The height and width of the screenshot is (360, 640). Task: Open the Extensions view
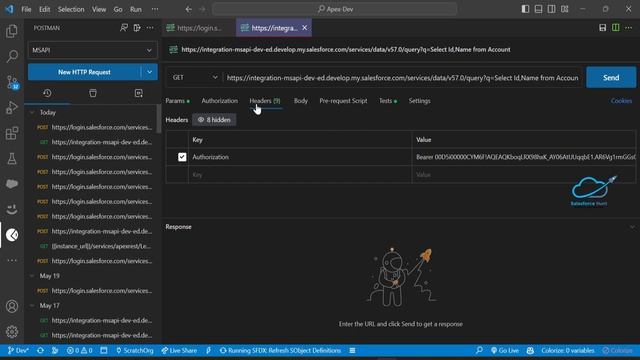(x=12, y=133)
